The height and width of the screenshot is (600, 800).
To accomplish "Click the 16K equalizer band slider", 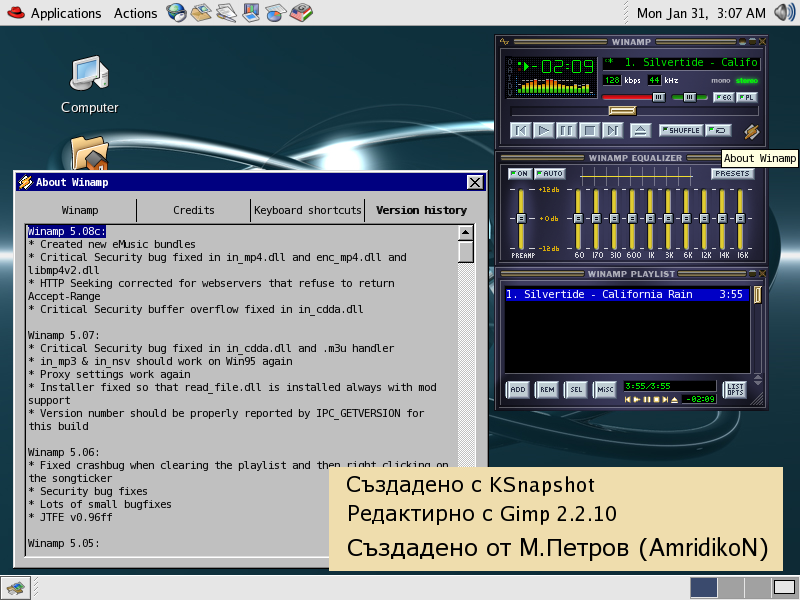I will 740,218.
